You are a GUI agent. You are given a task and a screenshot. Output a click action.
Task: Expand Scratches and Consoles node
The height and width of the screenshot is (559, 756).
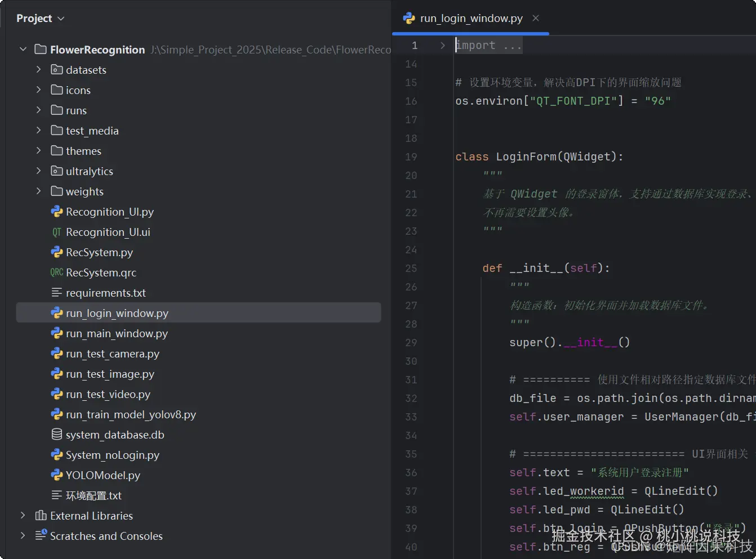point(23,536)
